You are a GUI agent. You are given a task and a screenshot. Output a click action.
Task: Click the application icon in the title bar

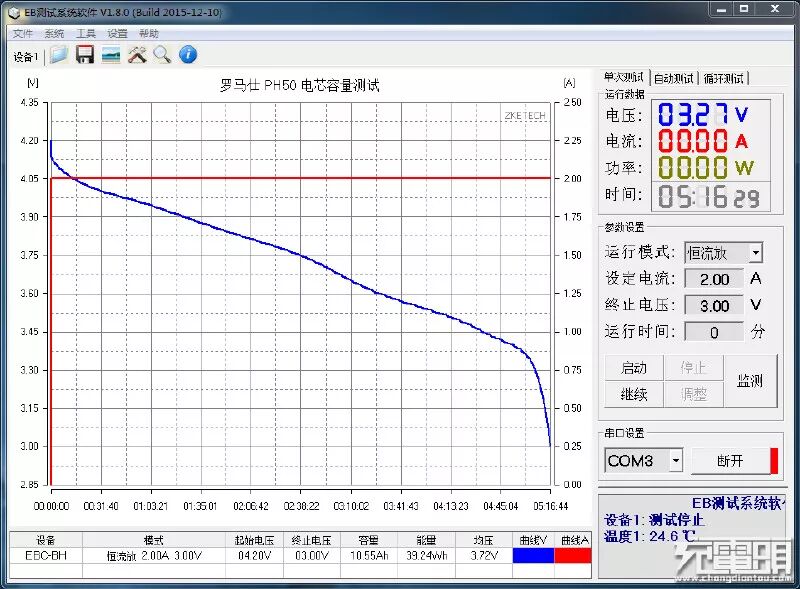[x=13, y=12]
